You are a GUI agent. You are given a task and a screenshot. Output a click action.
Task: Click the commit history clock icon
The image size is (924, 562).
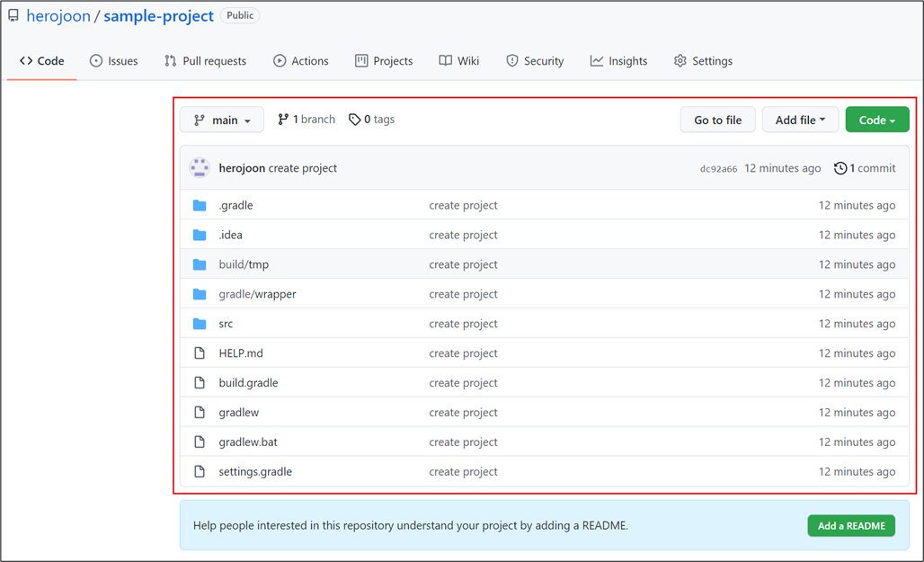[x=840, y=168]
